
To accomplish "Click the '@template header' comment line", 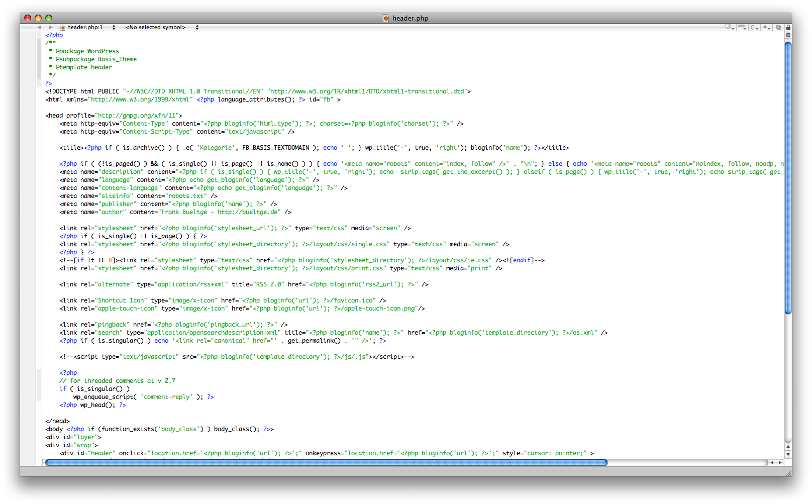I will pyautogui.click(x=80, y=67).
